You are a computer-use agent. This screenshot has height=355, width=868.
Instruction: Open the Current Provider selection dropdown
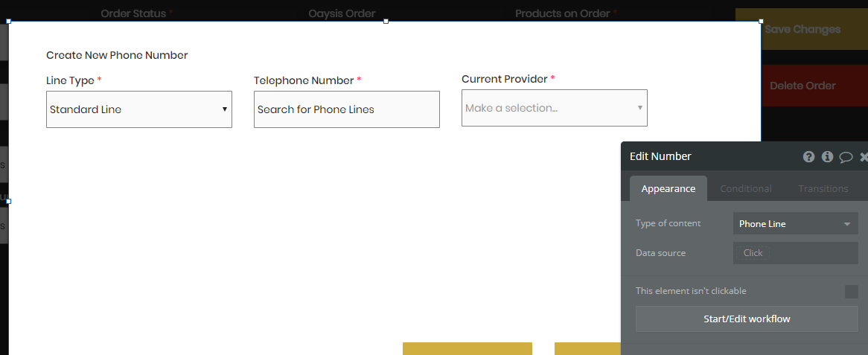tap(554, 108)
